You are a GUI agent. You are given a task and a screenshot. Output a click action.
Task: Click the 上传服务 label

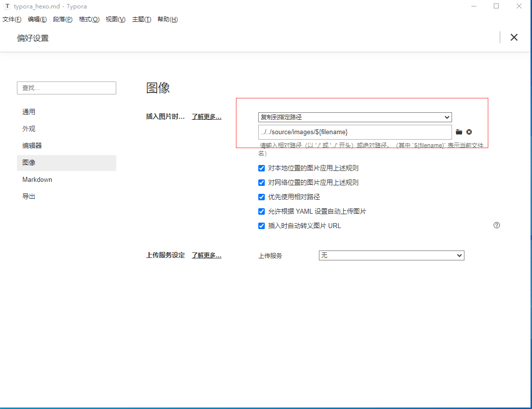[270, 255]
